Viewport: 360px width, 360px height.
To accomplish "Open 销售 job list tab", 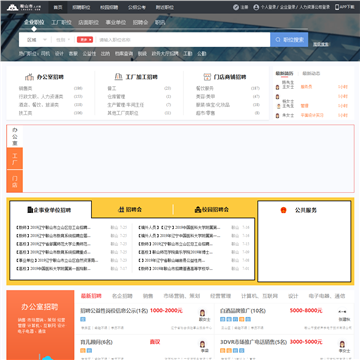I will (148, 296).
